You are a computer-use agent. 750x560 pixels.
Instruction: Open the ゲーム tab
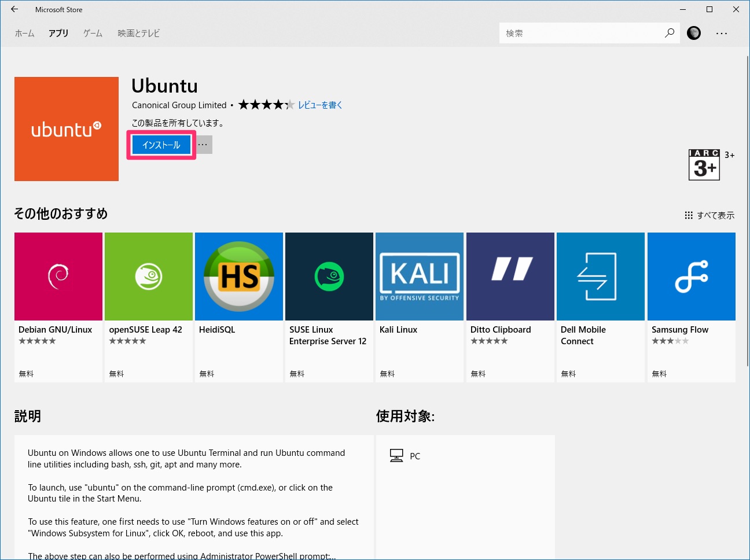[93, 34]
